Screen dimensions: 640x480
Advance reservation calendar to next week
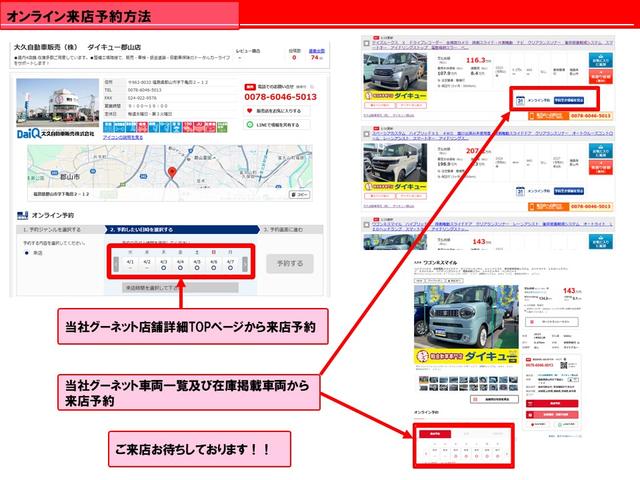(x=246, y=262)
